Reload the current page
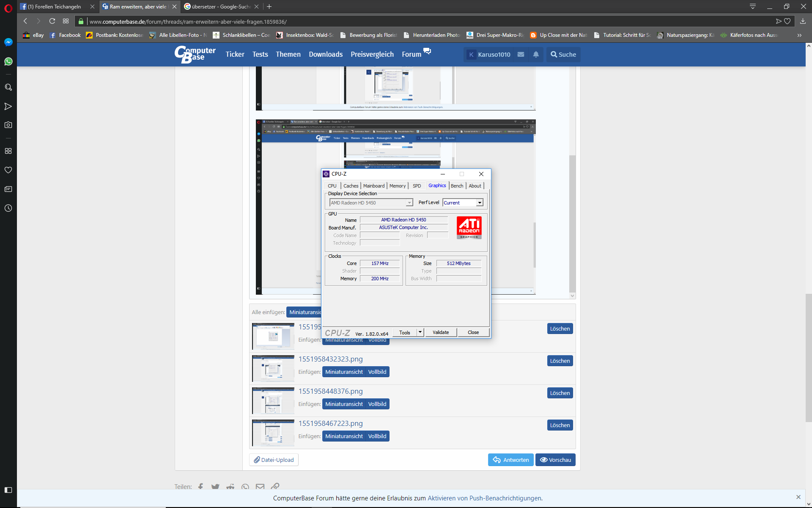This screenshot has height=508, width=812. pos(52,21)
